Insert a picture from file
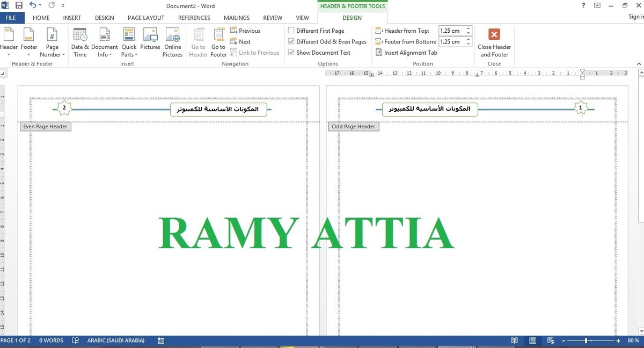The width and height of the screenshot is (644, 348). click(150, 42)
